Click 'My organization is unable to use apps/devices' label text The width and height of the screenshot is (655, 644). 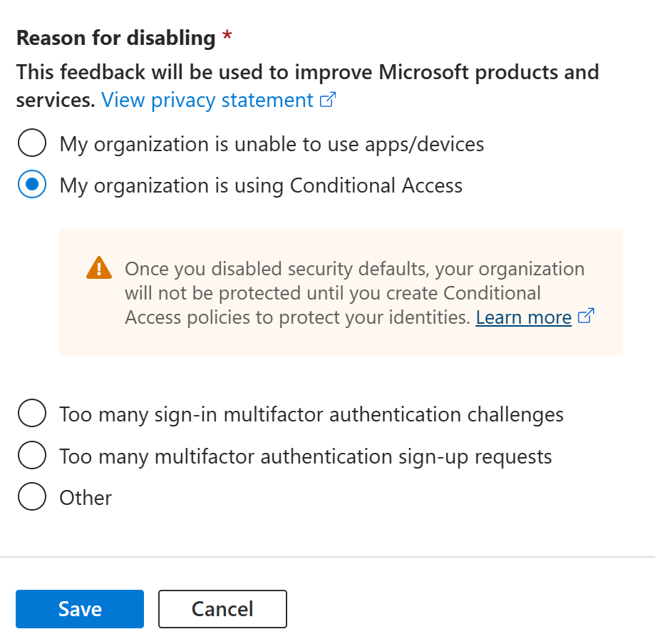pyautogui.click(x=272, y=144)
